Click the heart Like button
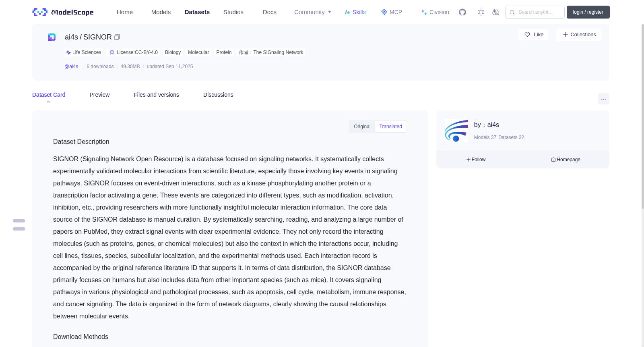This screenshot has width=644, height=347. (x=533, y=35)
